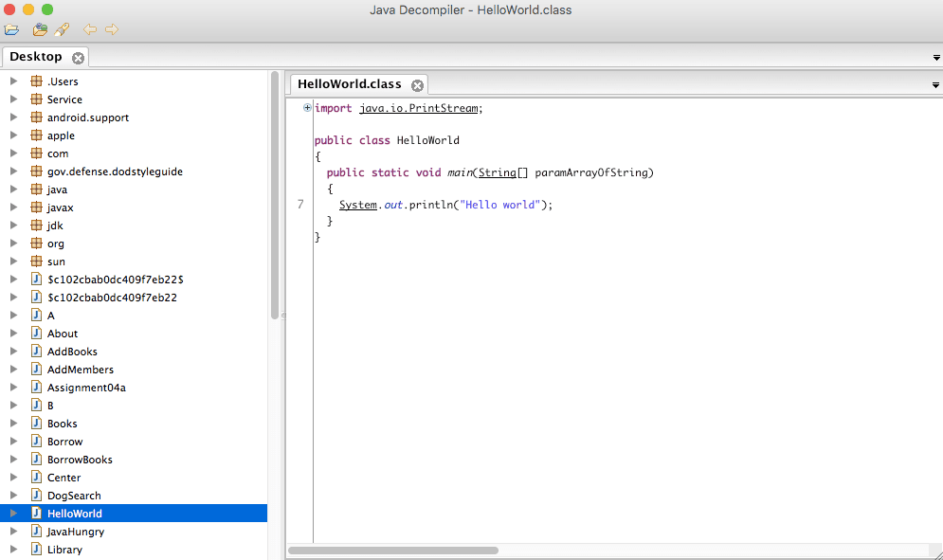This screenshot has height=560, width=943.
Task: Click the Open File folder icon
Action: click(12, 29)
